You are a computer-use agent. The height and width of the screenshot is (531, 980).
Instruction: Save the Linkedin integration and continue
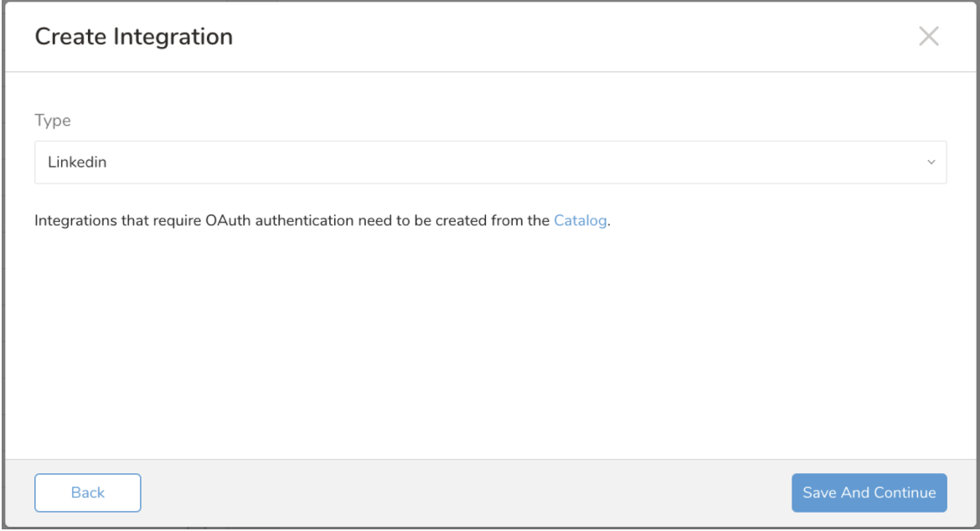(869, 492)
